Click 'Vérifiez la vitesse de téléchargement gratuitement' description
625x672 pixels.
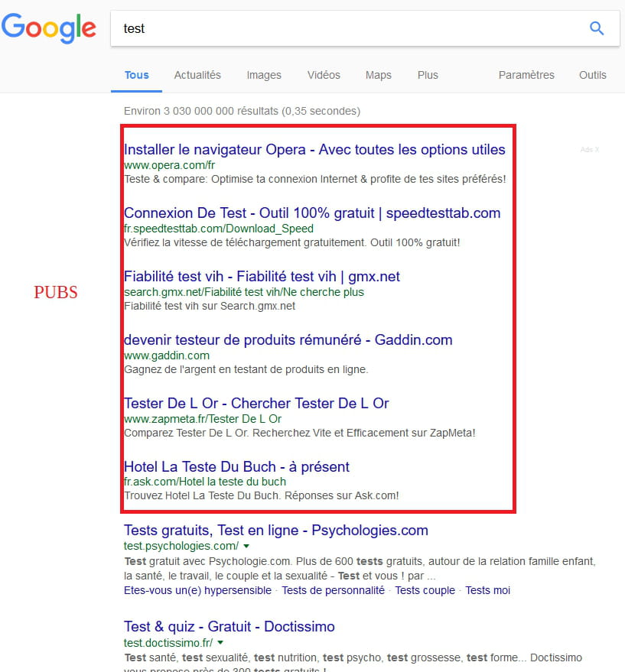(291, 242)
